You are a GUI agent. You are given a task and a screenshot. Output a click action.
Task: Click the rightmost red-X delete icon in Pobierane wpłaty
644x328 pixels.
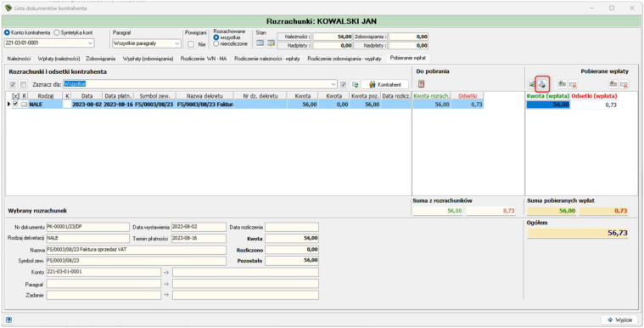tap(624, 84)
